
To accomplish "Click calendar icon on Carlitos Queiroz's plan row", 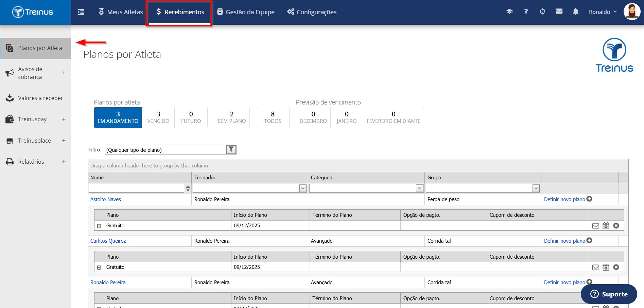I will point(606,267).
